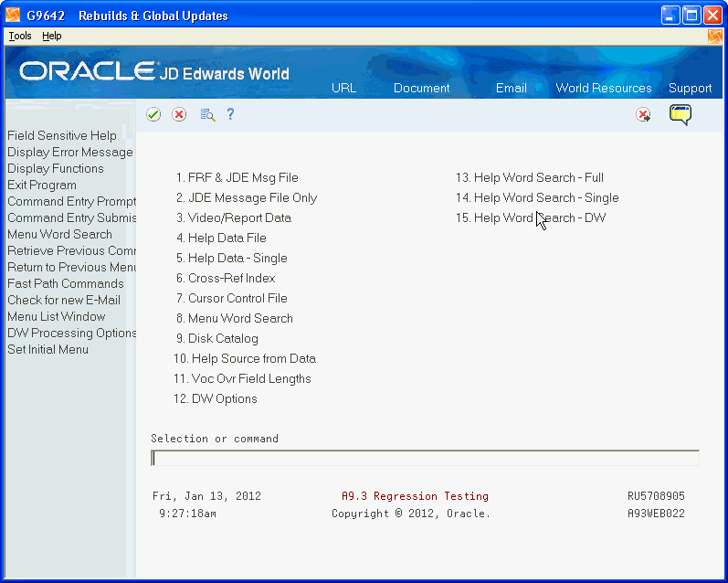Click the A93WEB022 identifier text
Image resolution: width=728 pixels, height=583 pixels.
pos(656,514)
